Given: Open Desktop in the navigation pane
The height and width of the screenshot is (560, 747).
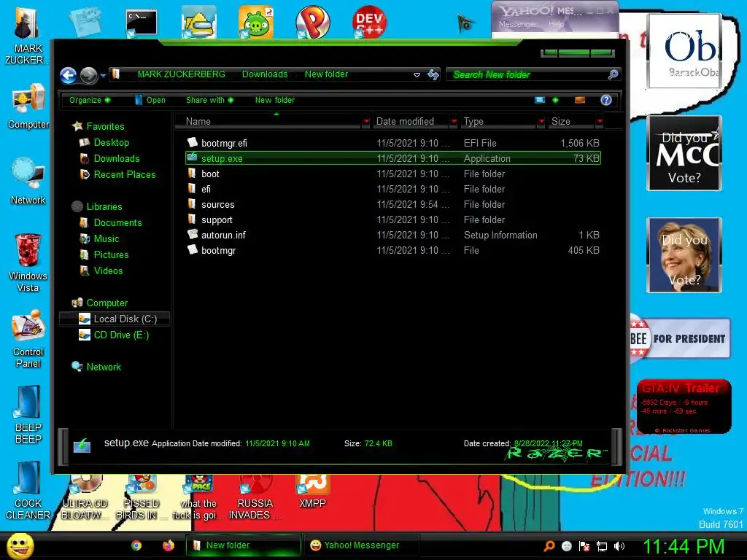Looking at the screenshot, I should 111,142.
